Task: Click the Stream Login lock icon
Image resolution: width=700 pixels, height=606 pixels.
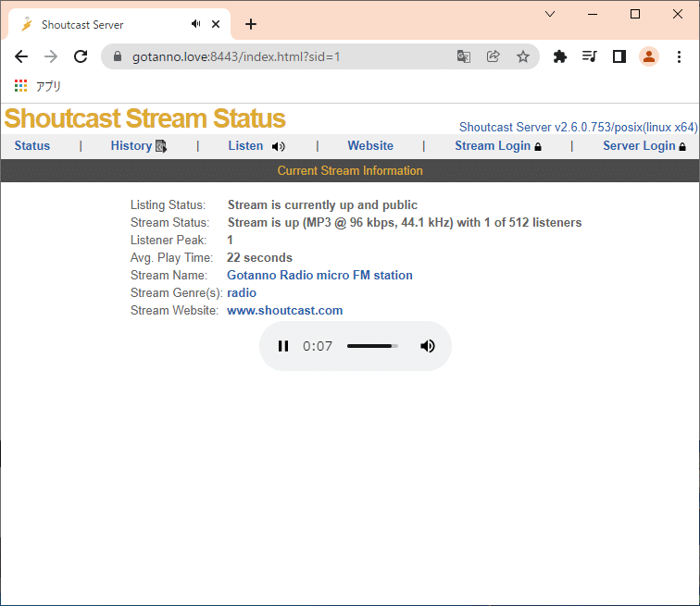Action: tap(538, 147)
